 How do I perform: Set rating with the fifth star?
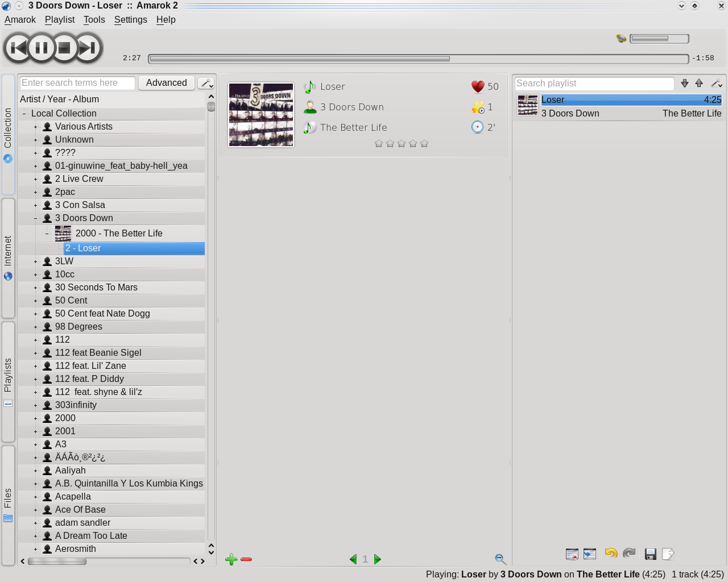point(424,144)
